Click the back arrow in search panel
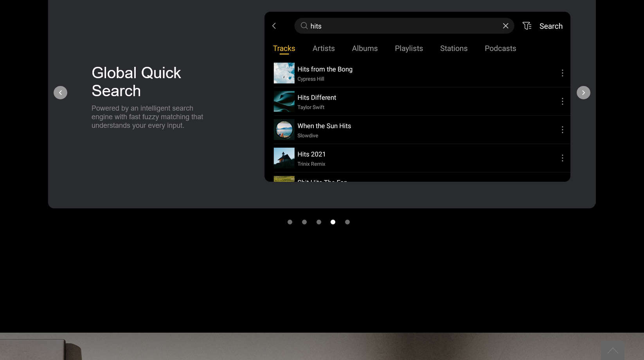 [x=274, y=26]
